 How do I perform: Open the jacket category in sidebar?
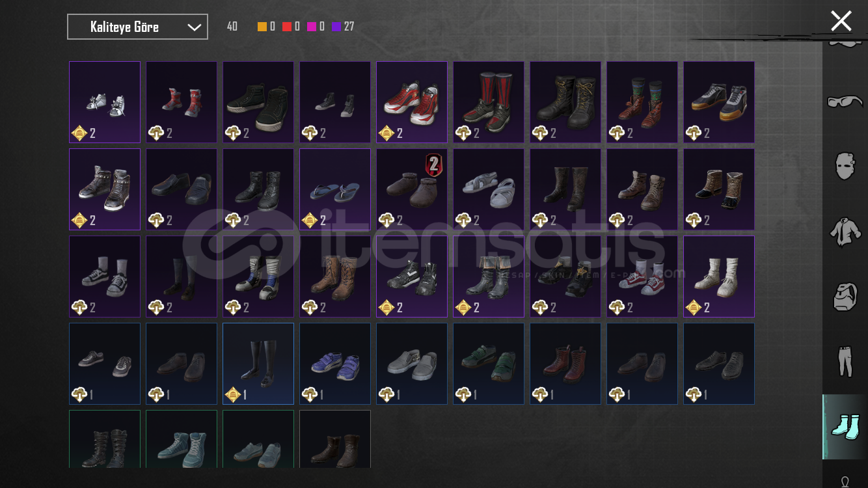[845, 232]
